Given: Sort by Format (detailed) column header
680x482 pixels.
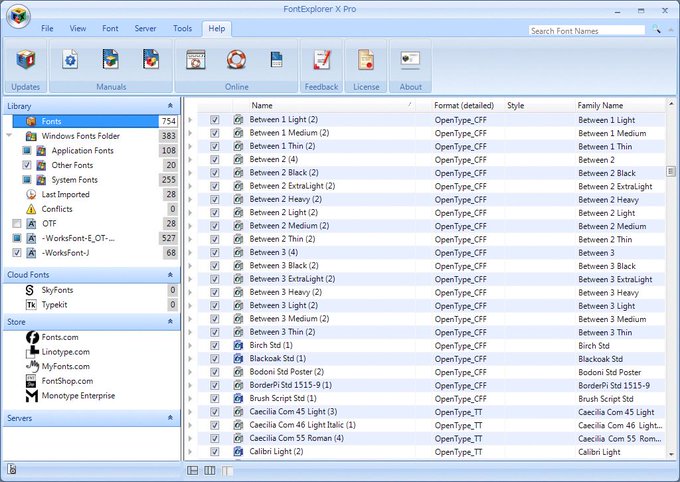Looking at the screenshot, I should click(x=464, y=105).
